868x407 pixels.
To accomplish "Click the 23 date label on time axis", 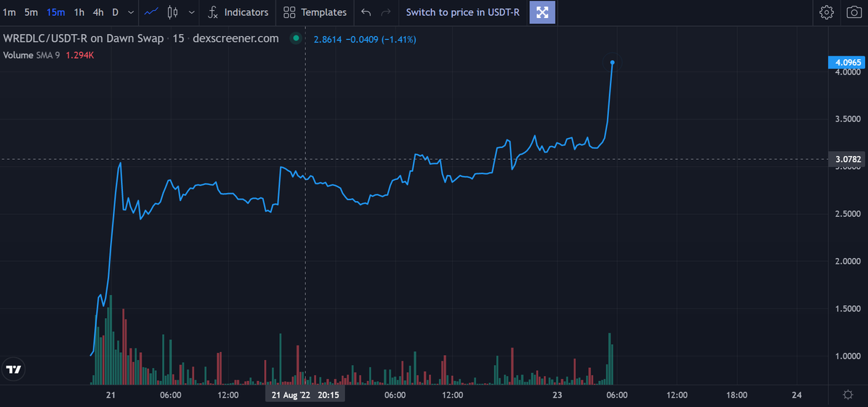I will pos(557,395).
